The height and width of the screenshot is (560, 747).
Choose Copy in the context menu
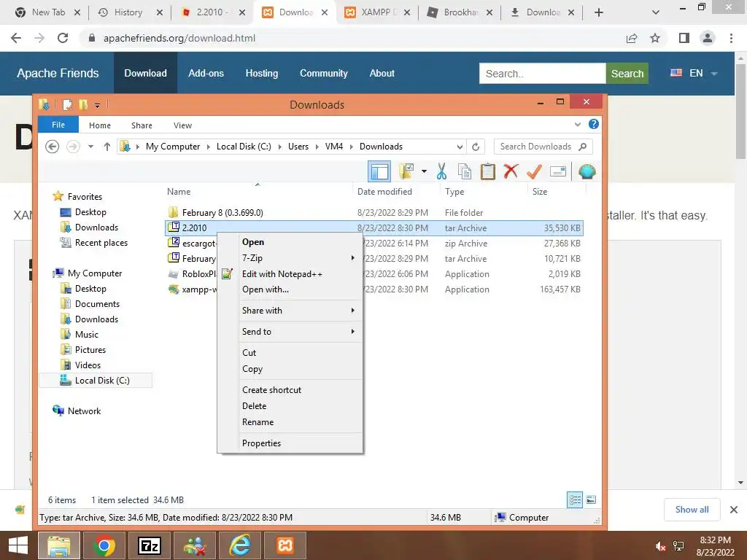(290, 368)
